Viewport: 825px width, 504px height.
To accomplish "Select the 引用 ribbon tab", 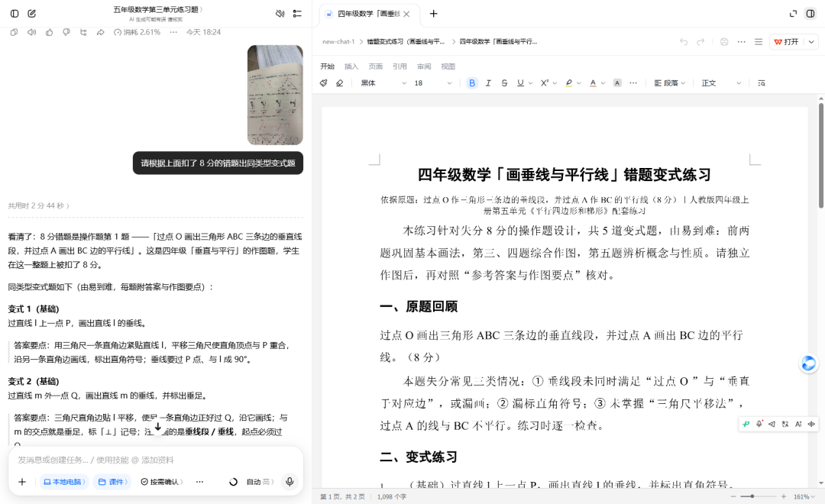I will pyautogui.click(x=400, y=66).
